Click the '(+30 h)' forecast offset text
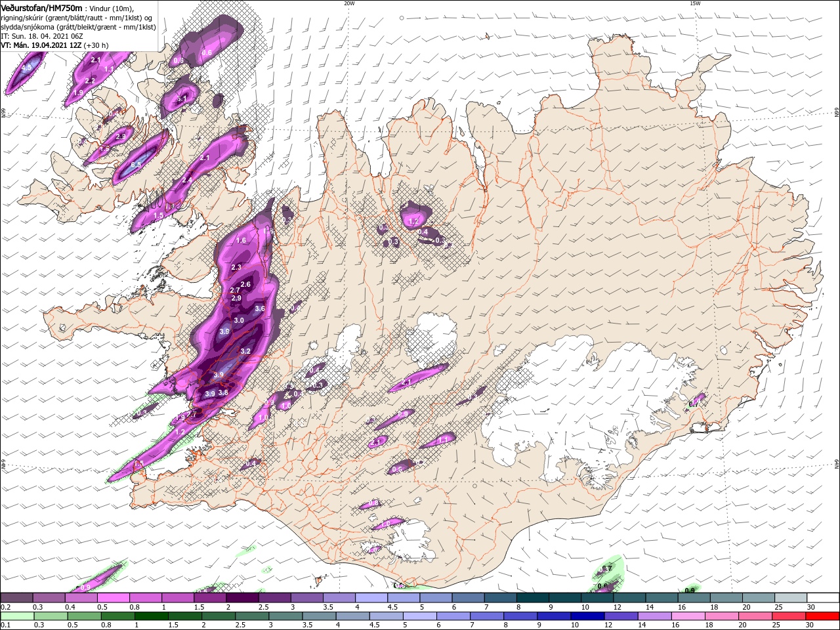840x630 pixels. coord(96,45)
